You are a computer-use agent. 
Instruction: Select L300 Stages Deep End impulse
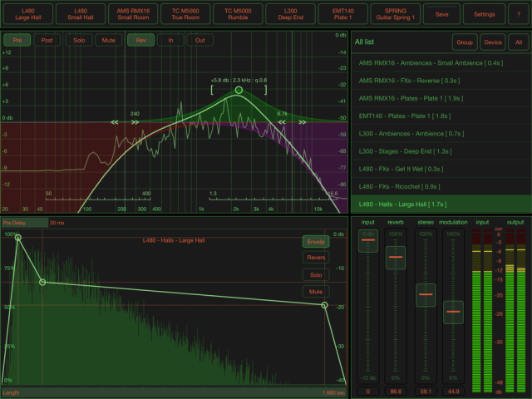(441, 151)
